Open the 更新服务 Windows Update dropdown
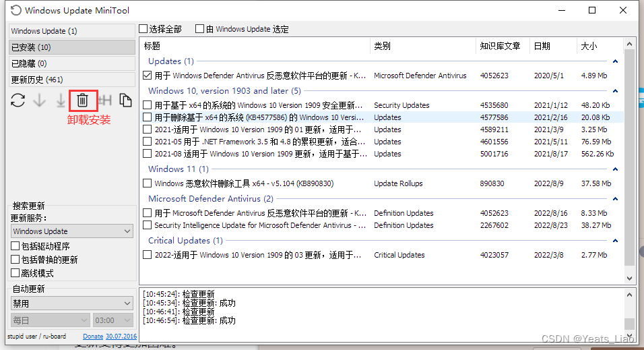 [x=72, y=231]
